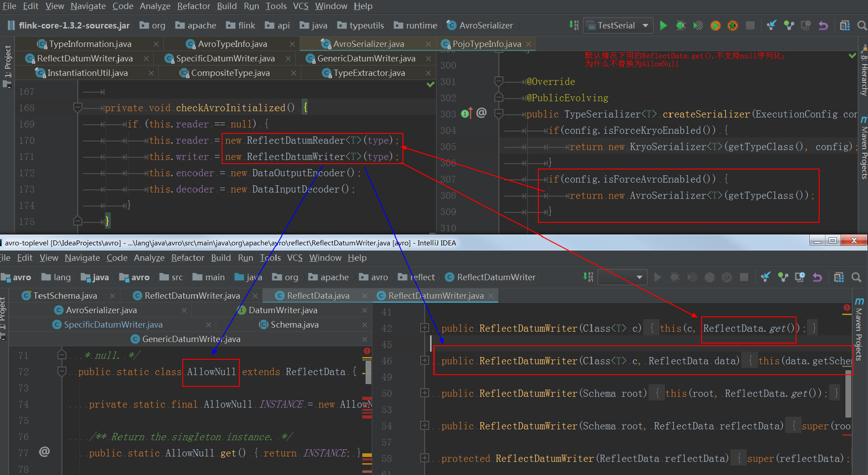
Task: Show history icon in flink window toolbar
Action: click(806, 25)
